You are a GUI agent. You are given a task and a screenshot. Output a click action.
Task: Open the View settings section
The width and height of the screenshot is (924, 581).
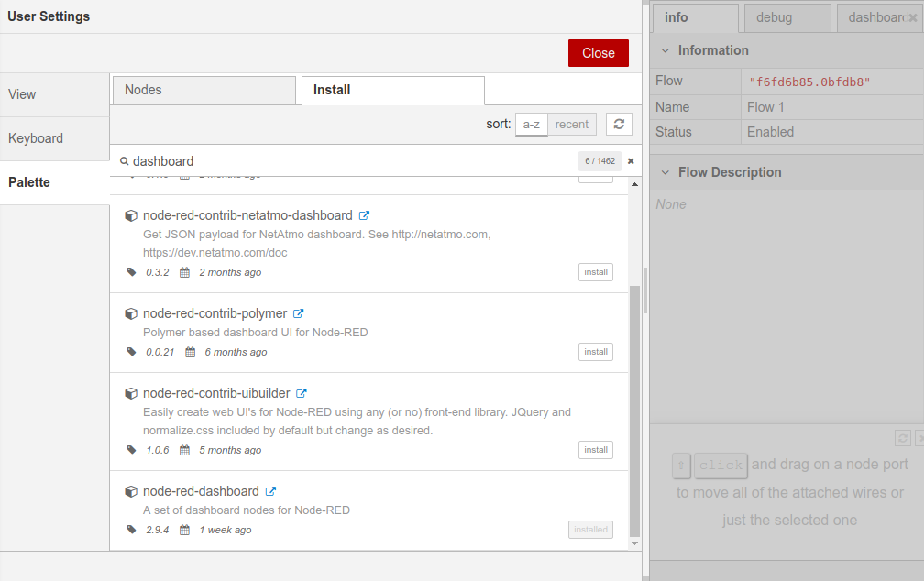coord(55,95)
